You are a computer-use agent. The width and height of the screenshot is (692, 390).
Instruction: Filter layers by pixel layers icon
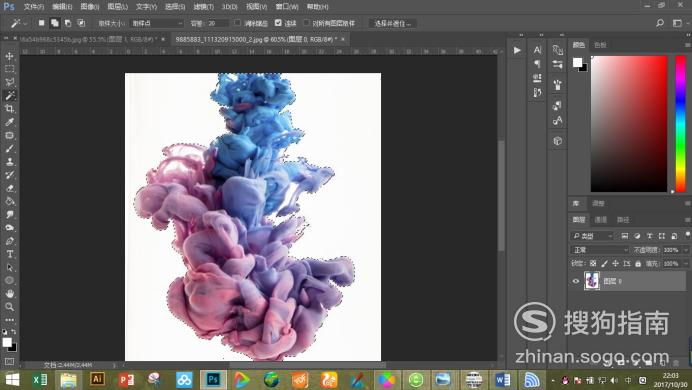click(x=624, y=236)
